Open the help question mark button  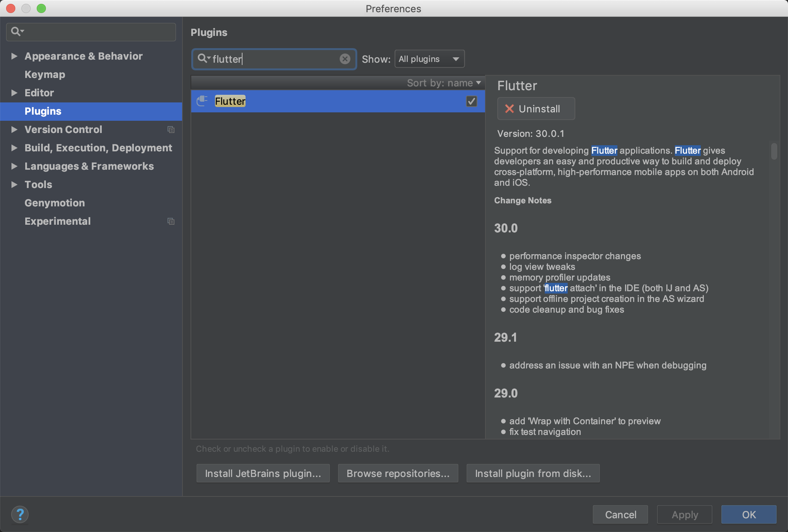pos(20,514)
